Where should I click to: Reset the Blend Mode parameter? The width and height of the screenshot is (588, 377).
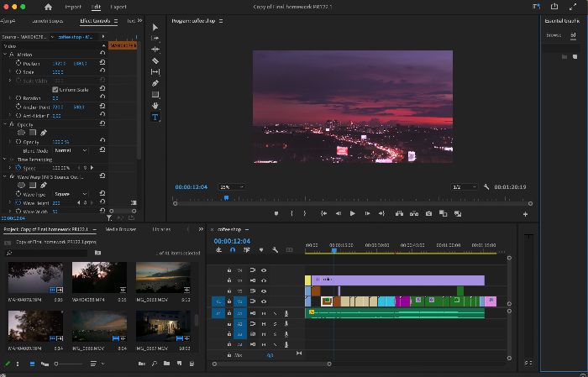pyautogui.click(x=102, y=150)
